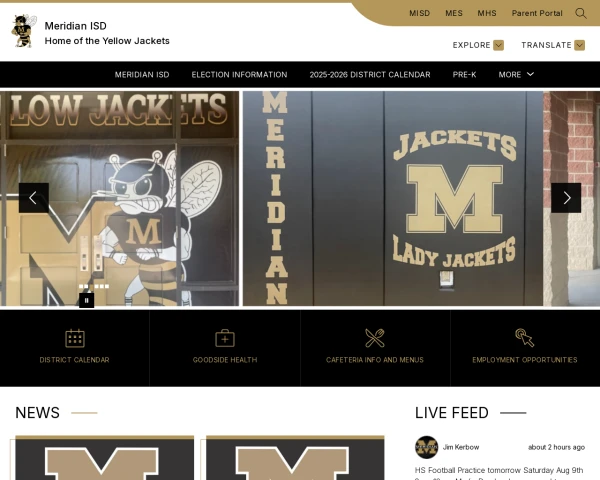Open the search magnifier icon

580,13
